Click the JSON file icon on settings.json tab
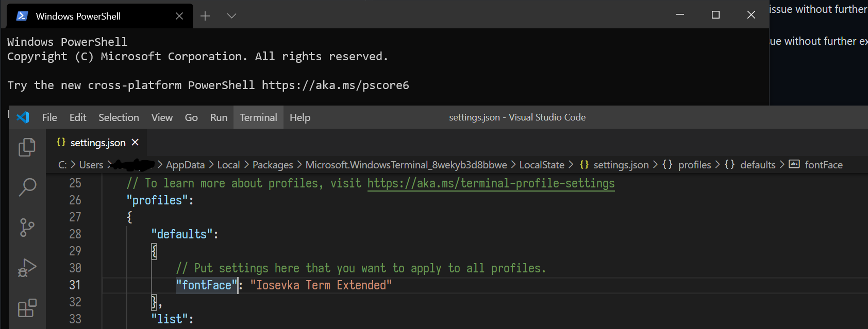This screenshot has width=868, height=329. pyautogui.click(x=61, y=142)
